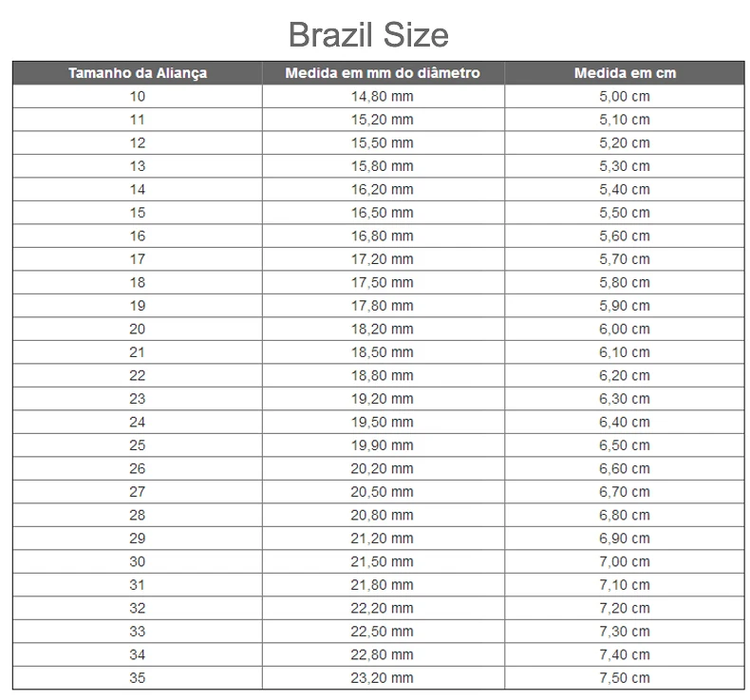Click the 14,80 mm diameter cell
This screenshot has height=700, width=750.
click(384, 97)
